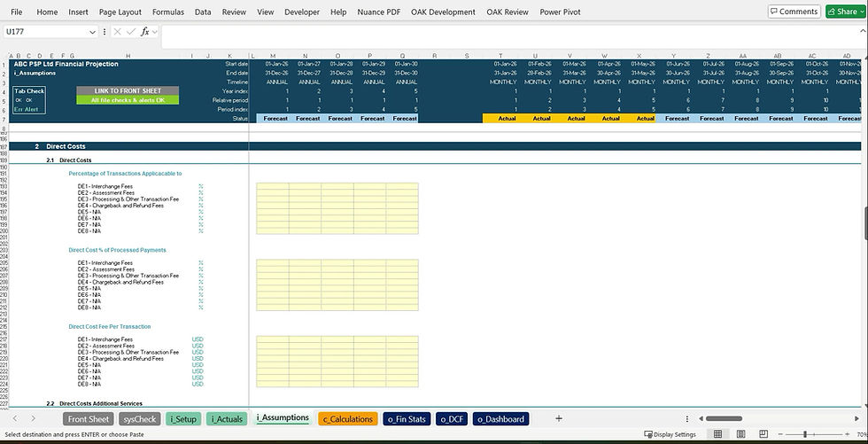Open the File menu

pos(17,12)
